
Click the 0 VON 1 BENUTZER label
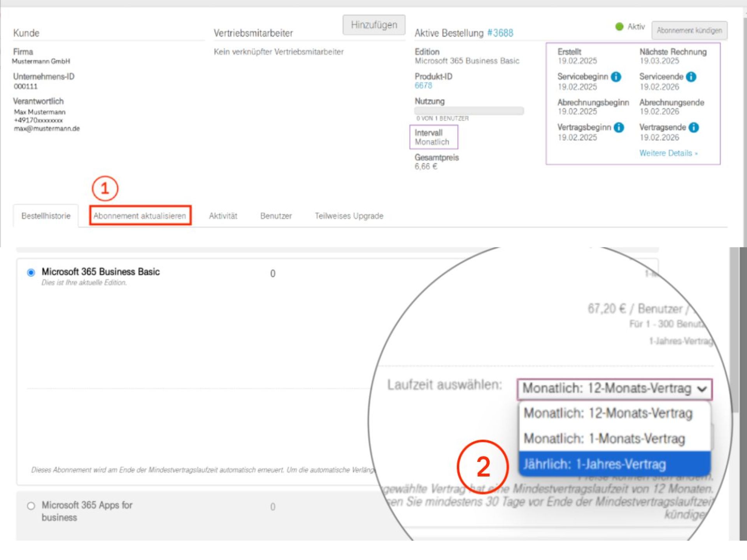442,119
